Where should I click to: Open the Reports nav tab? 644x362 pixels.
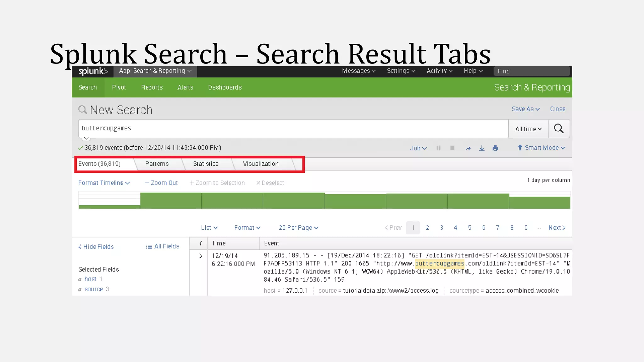pyautogui.click(x=152, y=87)
